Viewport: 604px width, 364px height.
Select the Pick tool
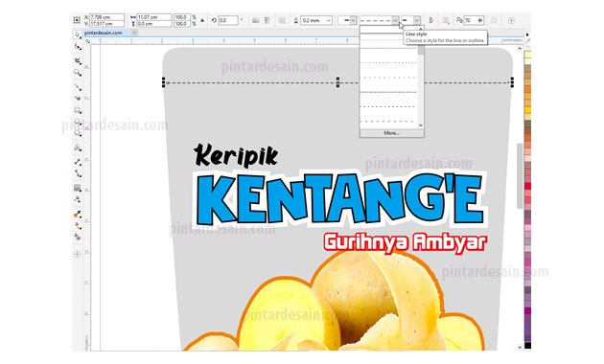78,34
